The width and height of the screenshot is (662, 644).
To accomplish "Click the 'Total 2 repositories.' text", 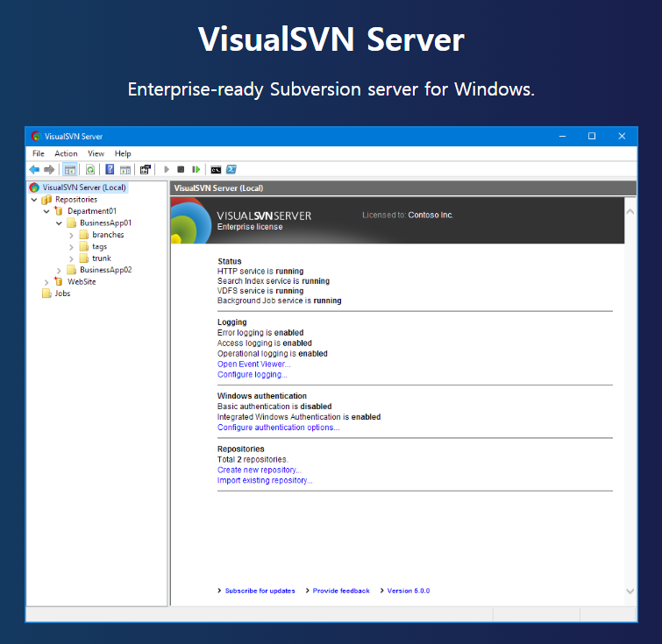I will [x=253, y=459].
